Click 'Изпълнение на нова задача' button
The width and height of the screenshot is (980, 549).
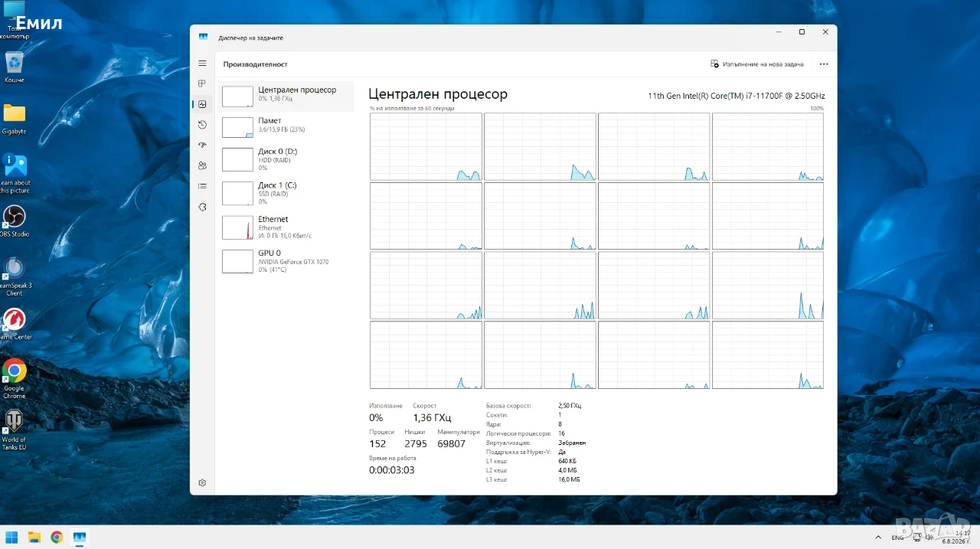(x=757, y=64)
